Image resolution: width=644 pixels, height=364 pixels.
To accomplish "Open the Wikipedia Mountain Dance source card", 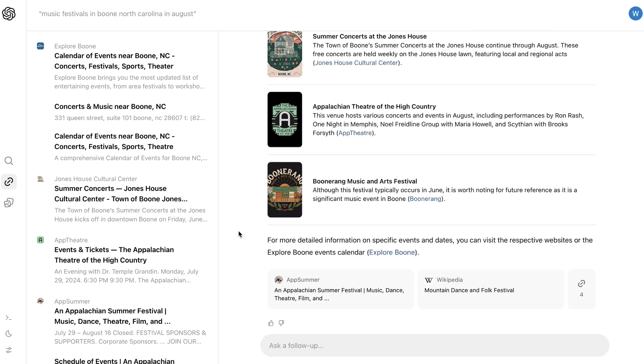I will tap(490, 289).
